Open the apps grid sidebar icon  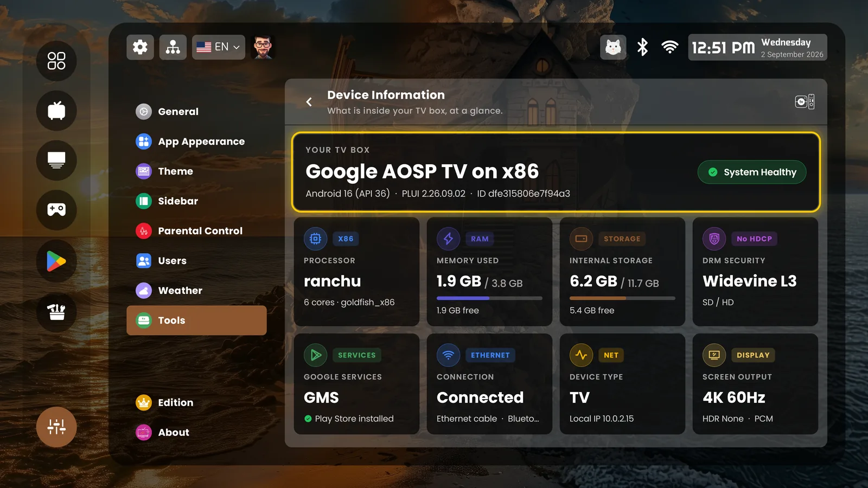tap(56, 61)
